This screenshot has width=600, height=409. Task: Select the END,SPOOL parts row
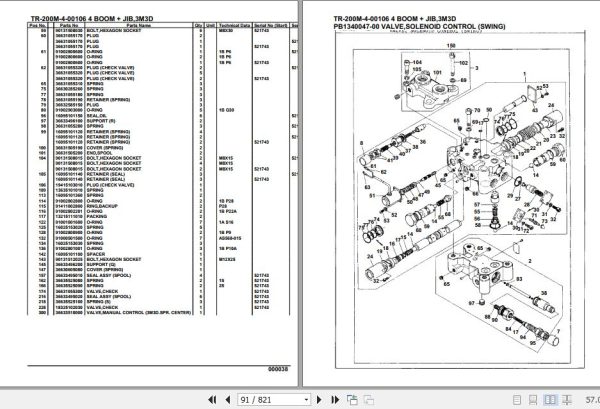point(161,153)
